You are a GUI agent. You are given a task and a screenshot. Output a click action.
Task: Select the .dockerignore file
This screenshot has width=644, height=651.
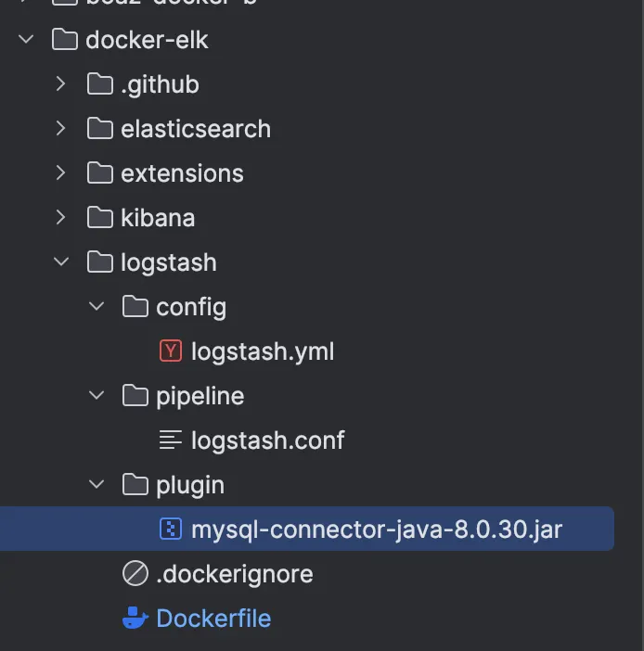coord(234,574)
